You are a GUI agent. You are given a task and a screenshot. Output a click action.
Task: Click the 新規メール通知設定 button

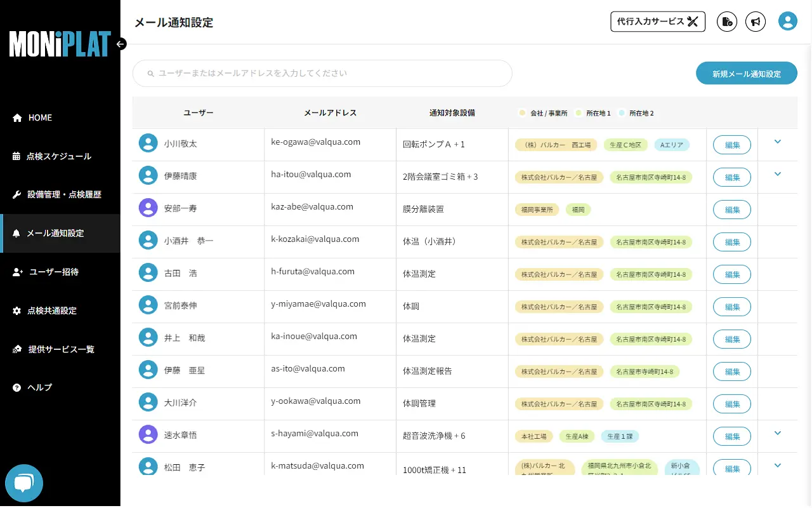coord(746,74)
